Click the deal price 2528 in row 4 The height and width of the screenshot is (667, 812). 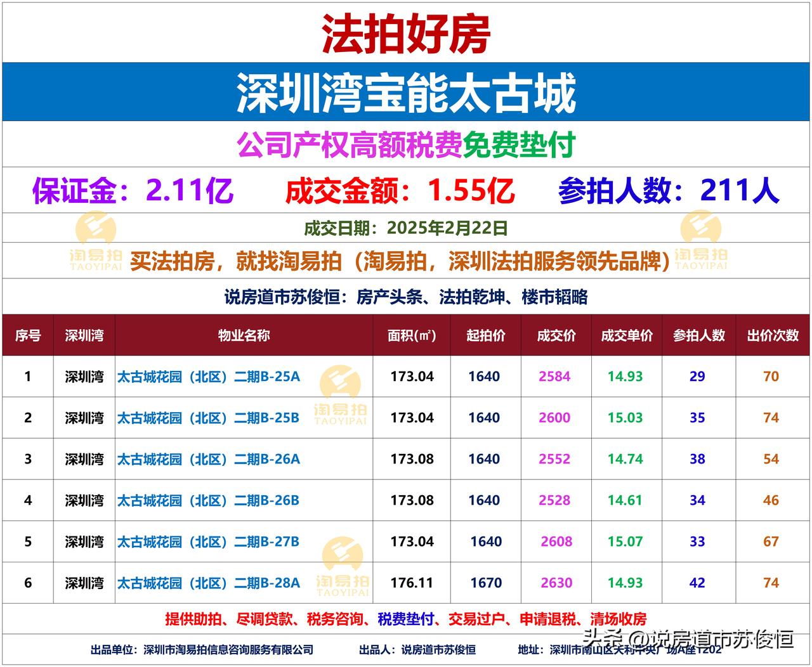click(x=554, y=500)
